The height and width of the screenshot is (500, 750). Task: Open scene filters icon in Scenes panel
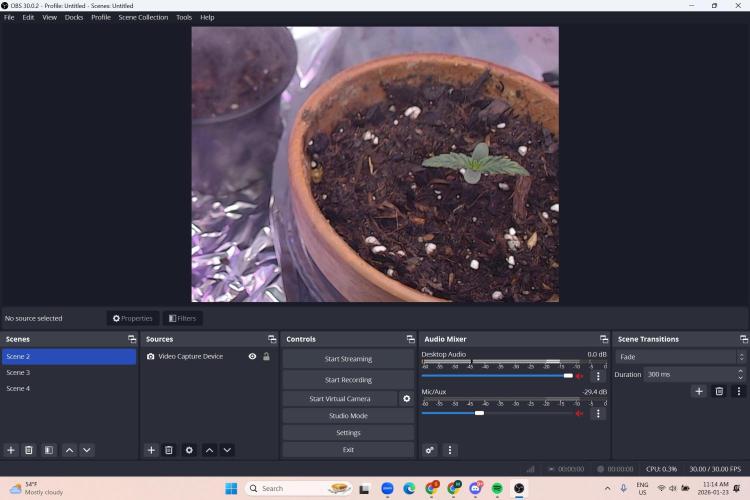pos(48,450)
